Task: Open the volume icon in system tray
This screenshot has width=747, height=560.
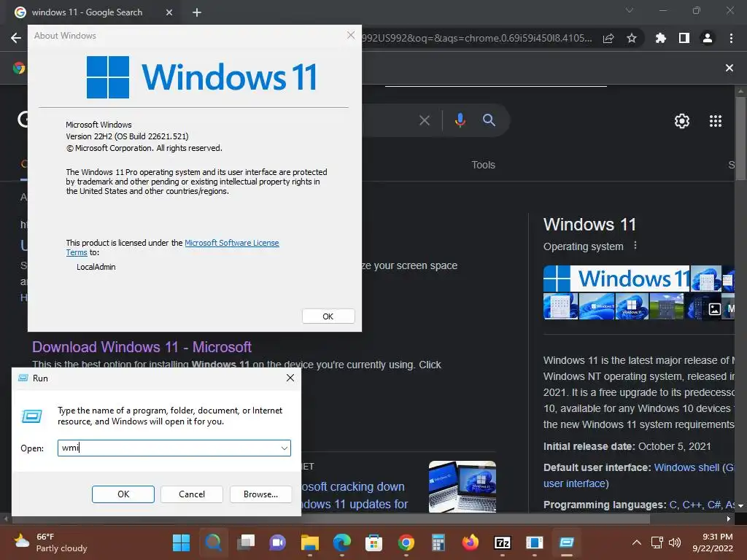Action: click(x=675, y=542)
